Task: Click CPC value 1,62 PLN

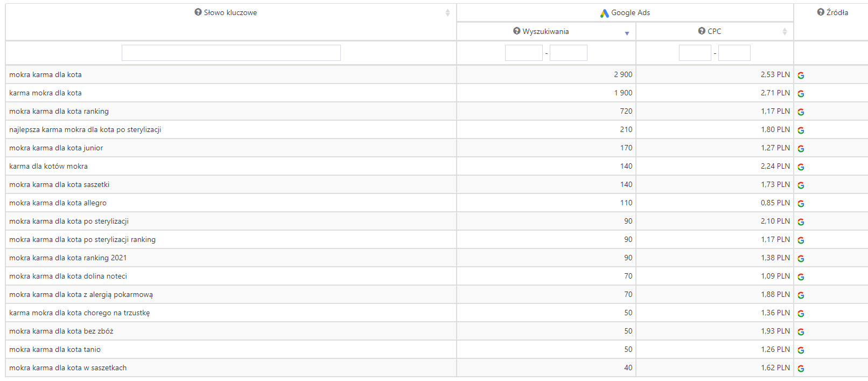Action: (x=775, y=368)
